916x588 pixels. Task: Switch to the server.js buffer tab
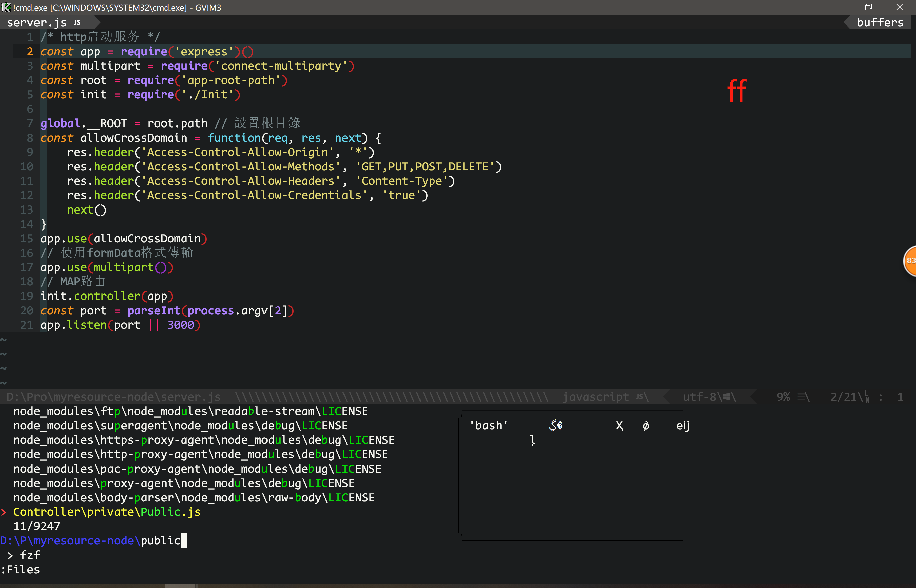(x=37, y=22)
